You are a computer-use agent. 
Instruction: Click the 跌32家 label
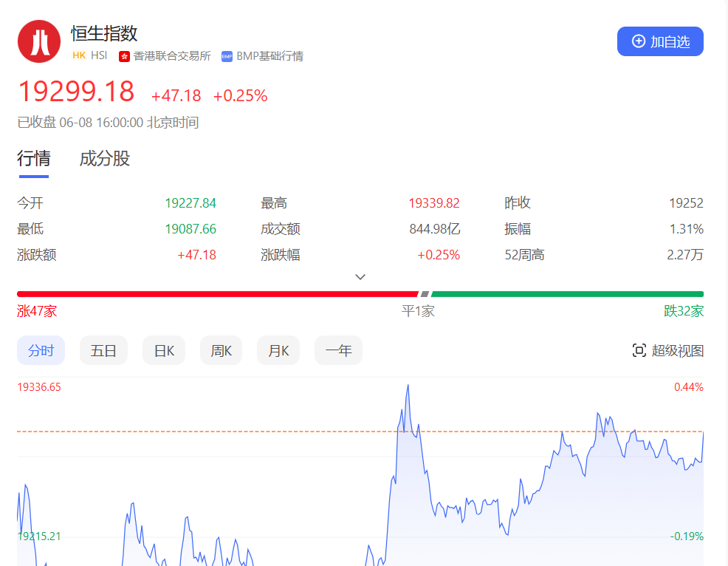click(684, 311)
